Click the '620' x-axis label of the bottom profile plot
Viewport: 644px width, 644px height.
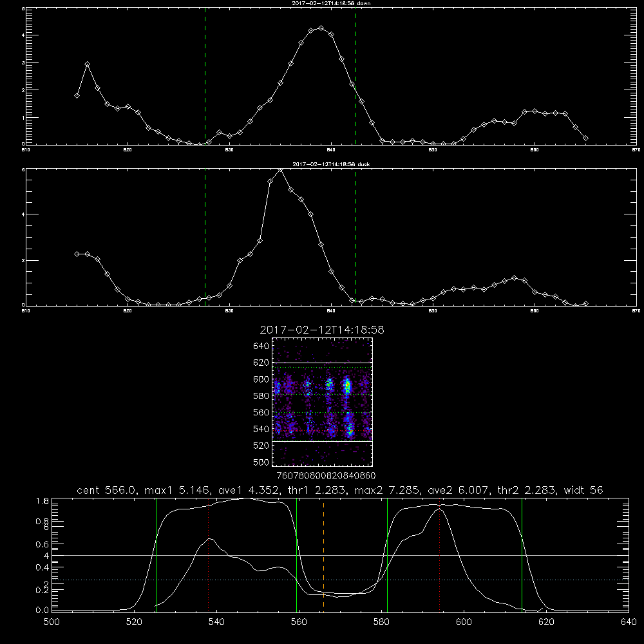click(x=546, y=622)
